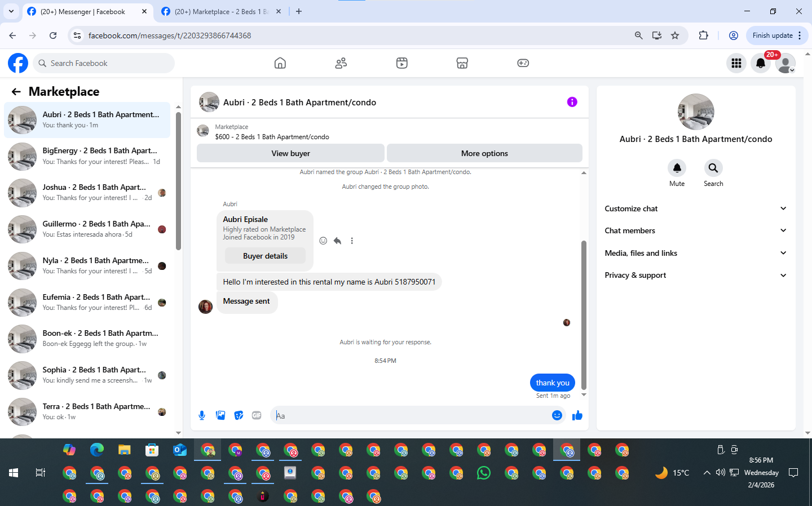This screenshot has height=506, width=812.
Task: Open the Windows Start button
Action: point(14,473)
